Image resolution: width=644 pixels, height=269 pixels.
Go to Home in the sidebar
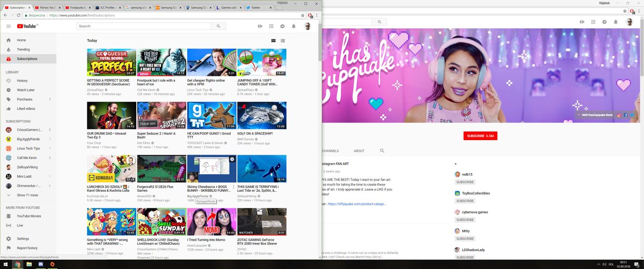point(27,40)
